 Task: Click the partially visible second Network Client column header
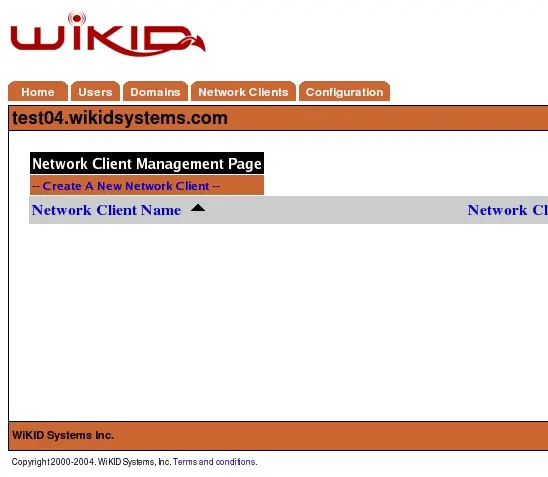point(507,210)
